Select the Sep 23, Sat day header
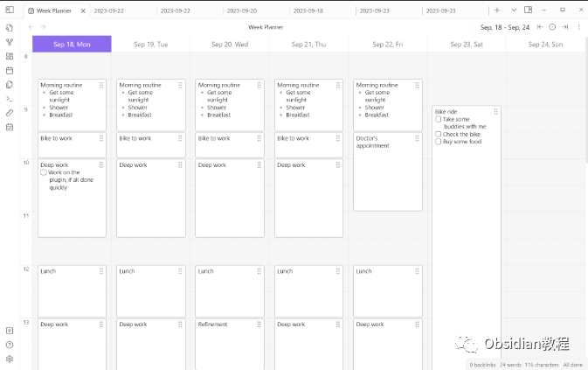The image size is (588, 370). pyautogui.click(x=467, y=45)
